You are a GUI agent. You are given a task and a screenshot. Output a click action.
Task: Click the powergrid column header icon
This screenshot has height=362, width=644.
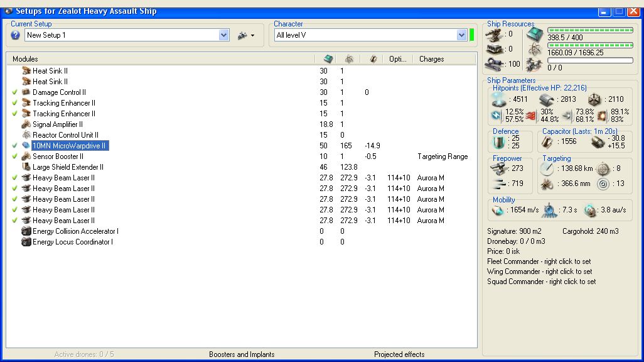[349, 59]
